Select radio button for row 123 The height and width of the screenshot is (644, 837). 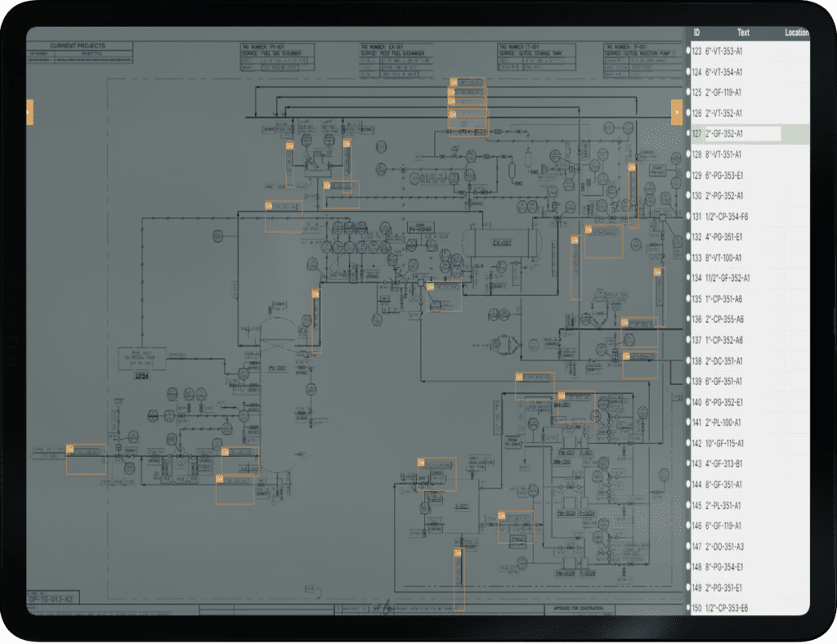689,51
